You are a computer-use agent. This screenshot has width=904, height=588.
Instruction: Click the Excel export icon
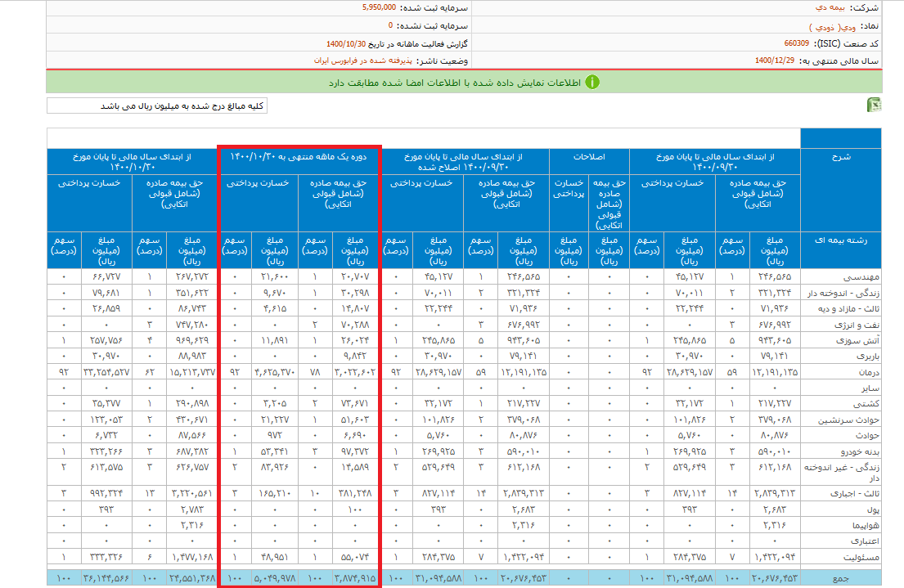(874, 105)
